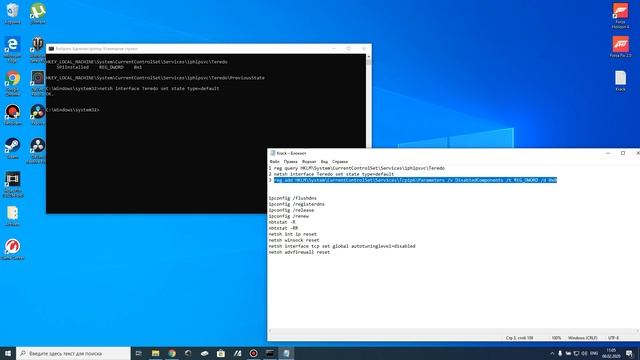Open the network icon in the system tray
640x360 pixels.
pos(576,353)
